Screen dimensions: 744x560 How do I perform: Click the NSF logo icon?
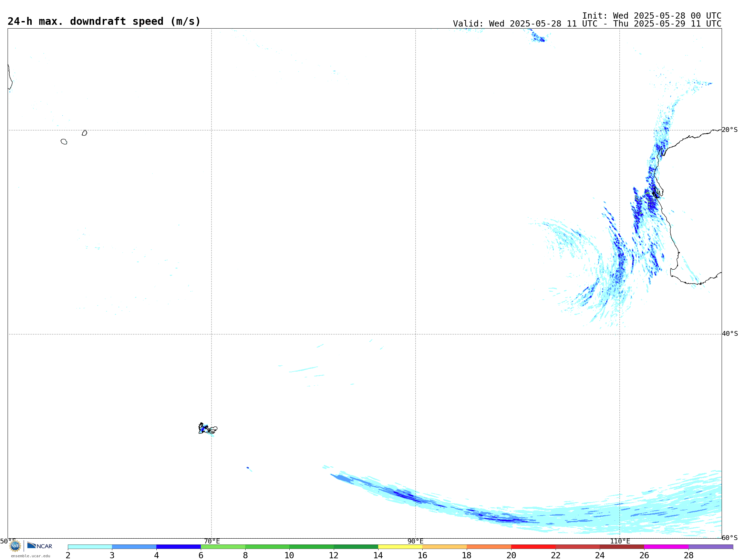tap(15, 546)
